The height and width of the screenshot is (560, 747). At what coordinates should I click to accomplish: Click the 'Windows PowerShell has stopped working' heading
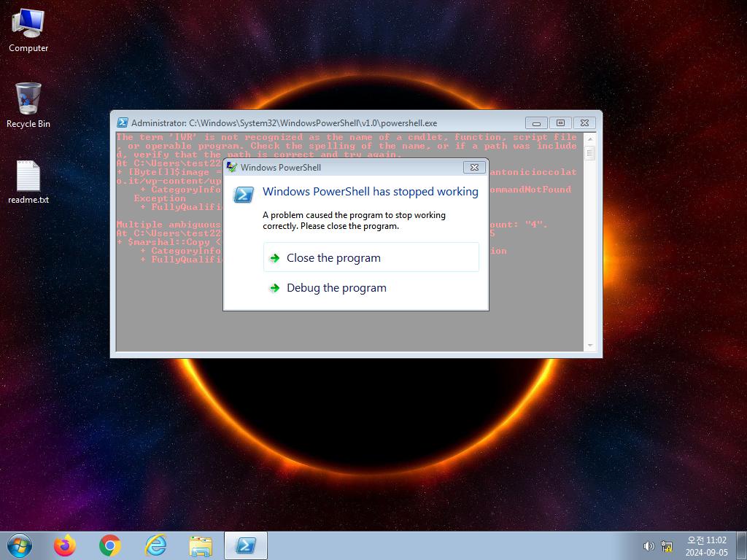click(x=370, y=192)
